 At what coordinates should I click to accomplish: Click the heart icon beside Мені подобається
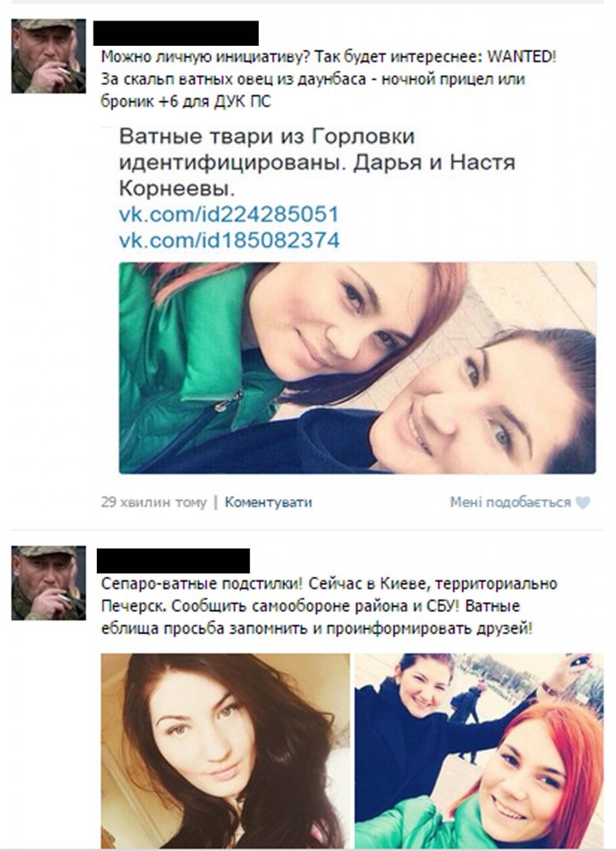click(x=583, y=503)
